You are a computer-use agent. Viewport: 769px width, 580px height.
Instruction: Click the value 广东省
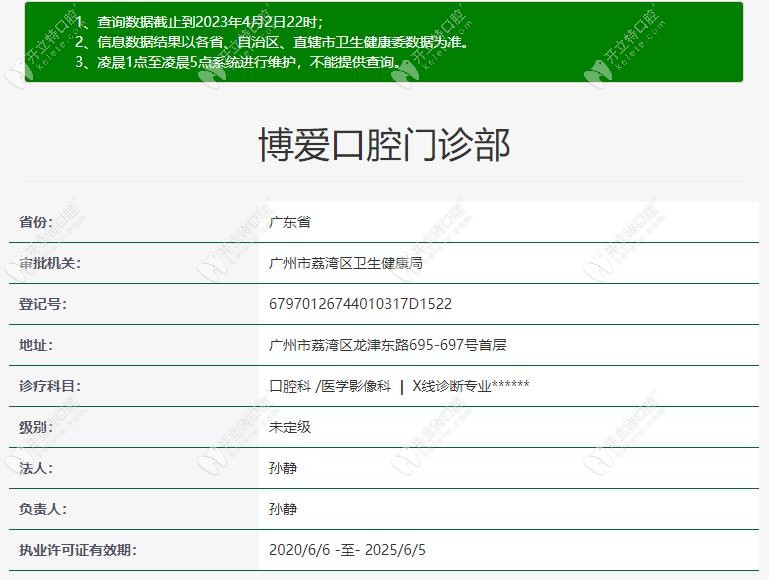[290, 222]
